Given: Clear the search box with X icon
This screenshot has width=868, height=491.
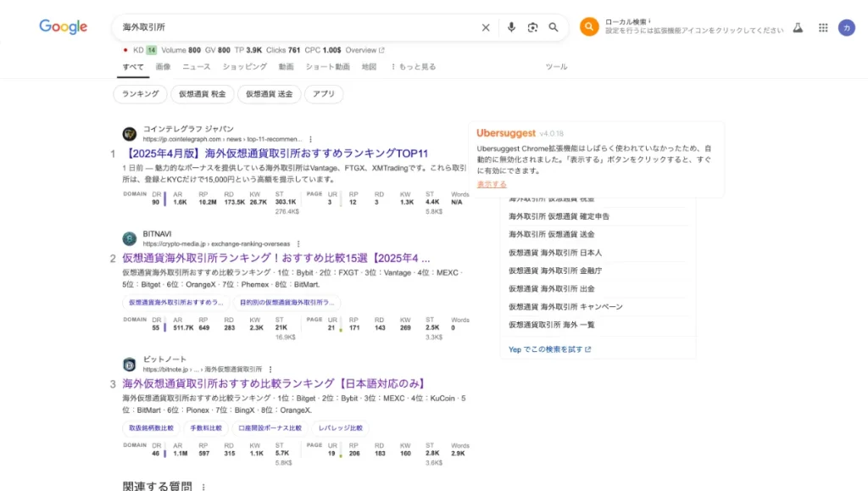Looking at the screenshot, I should [x=486, y=27].
